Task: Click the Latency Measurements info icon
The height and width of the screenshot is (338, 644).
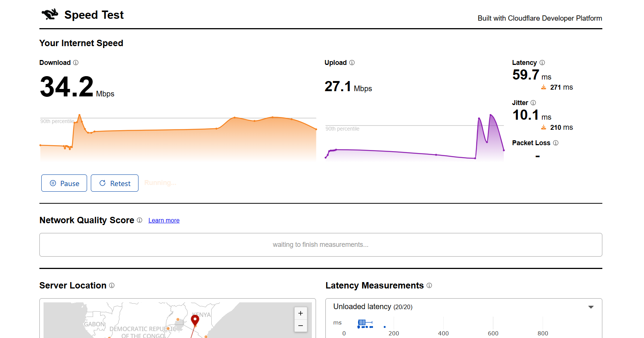Action: (429, 285)
